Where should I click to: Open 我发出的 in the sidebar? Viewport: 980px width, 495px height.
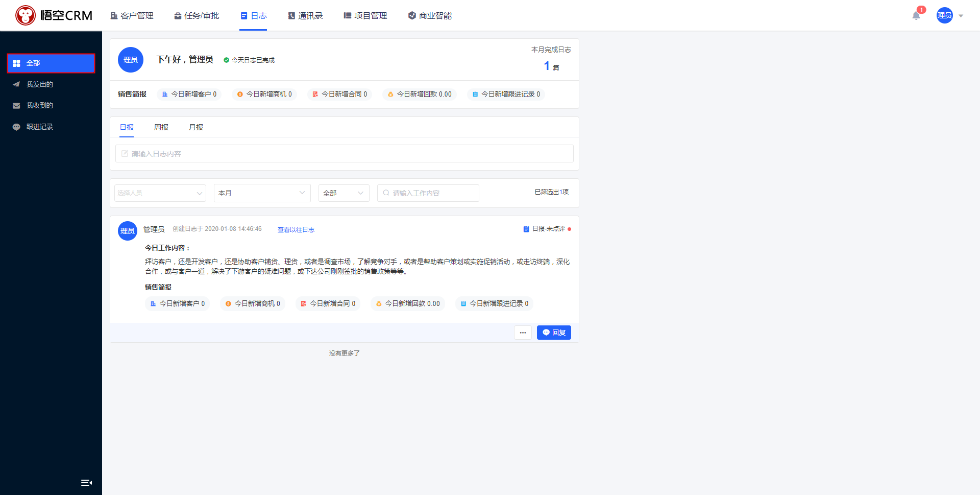click(x=51, y=84)
